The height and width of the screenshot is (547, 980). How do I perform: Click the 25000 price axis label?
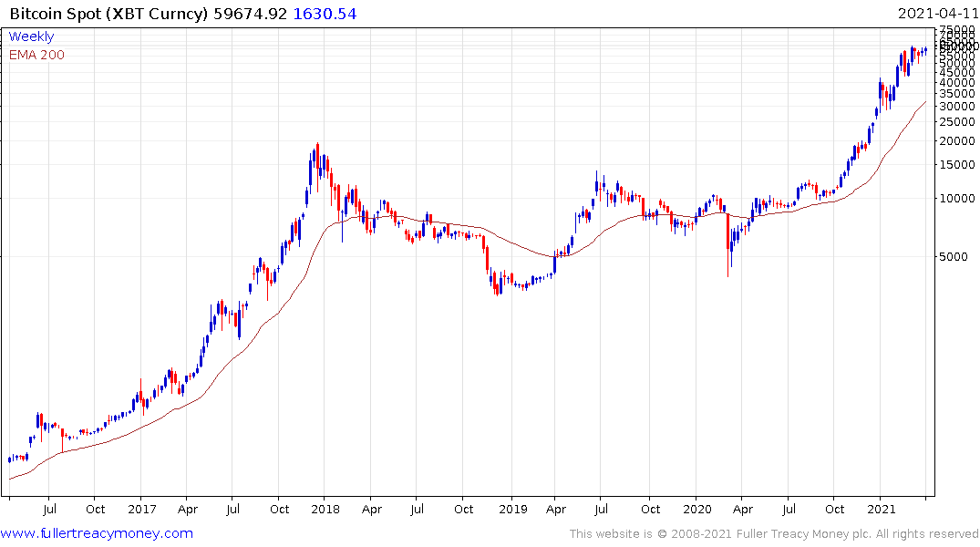(957, 122)
